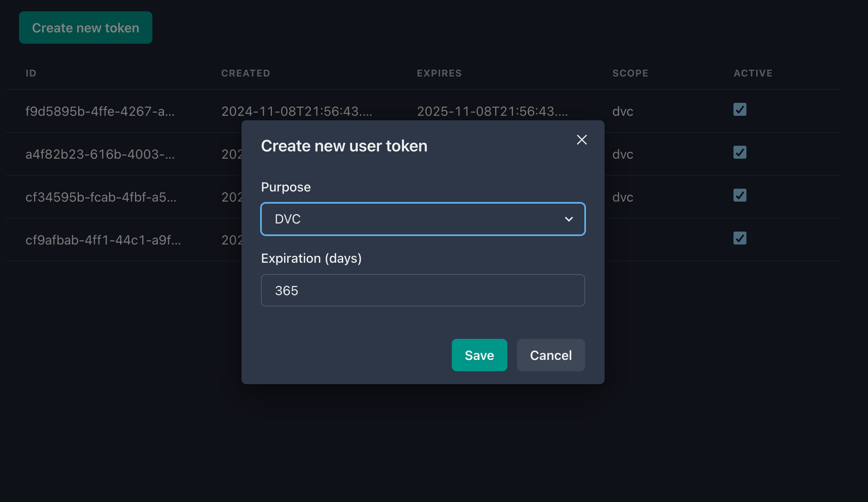Toggle active checkbox for token f9d5895b

740,109
